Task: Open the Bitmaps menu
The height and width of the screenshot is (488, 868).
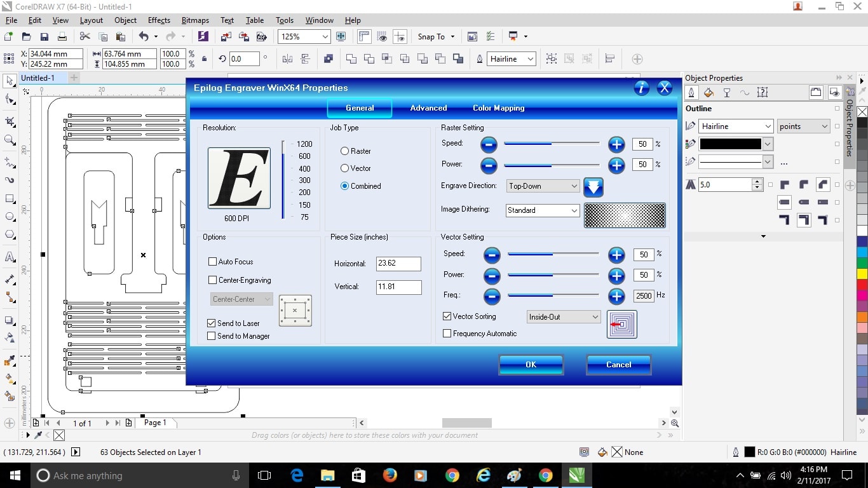Action: pyautogui.click(x=195, y=20)
